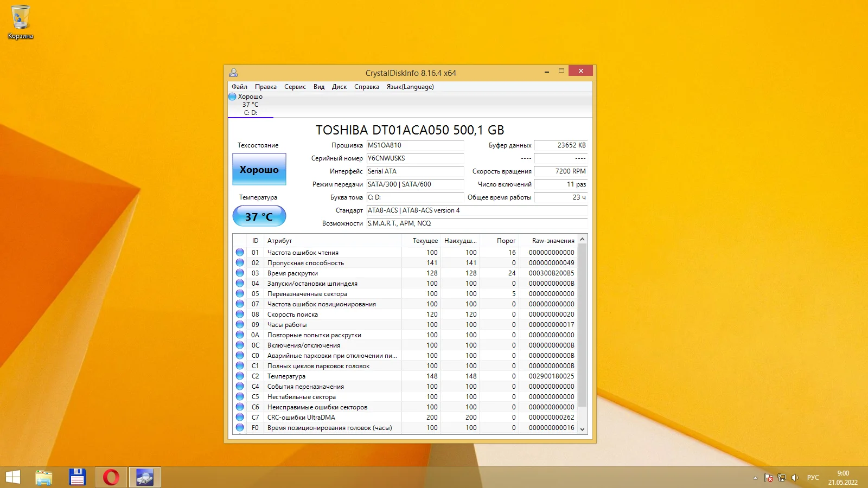The image size is (868, 488).
Task: Open the Сервис menu
Action: pyautogui.click(x=295, y=87)
